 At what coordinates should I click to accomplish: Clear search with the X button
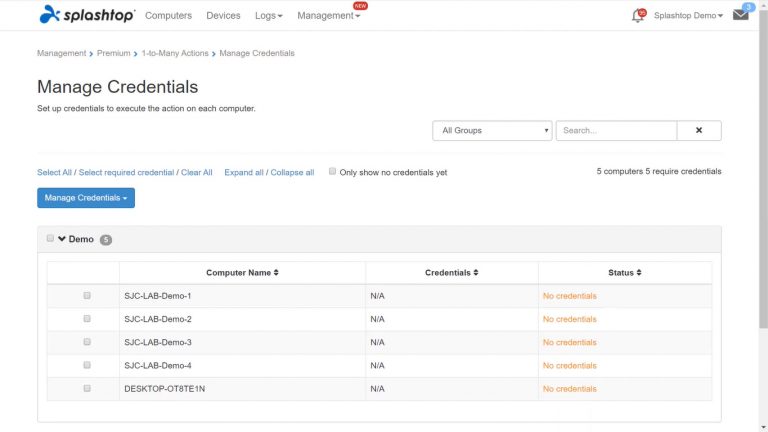(x=699, y=130)
